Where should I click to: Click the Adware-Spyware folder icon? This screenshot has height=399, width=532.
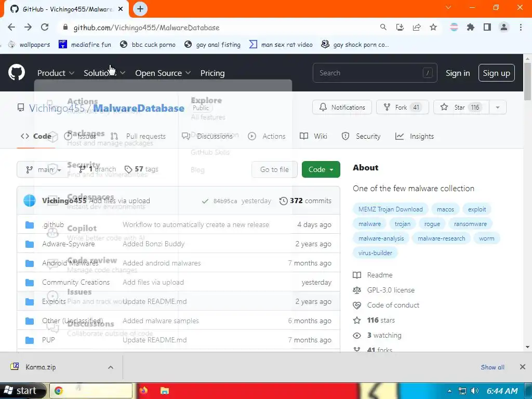pyautogui.click(x=30, y=244)
